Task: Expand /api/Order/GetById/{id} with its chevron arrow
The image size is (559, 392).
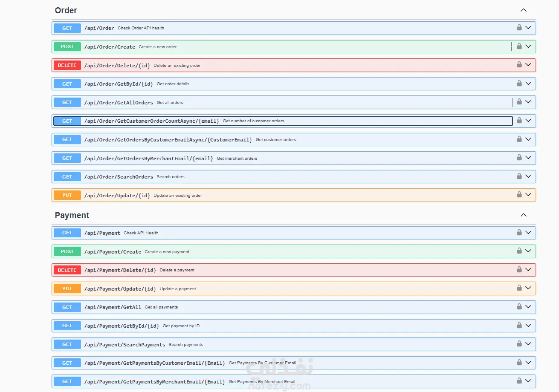Action: coord(528,84)
